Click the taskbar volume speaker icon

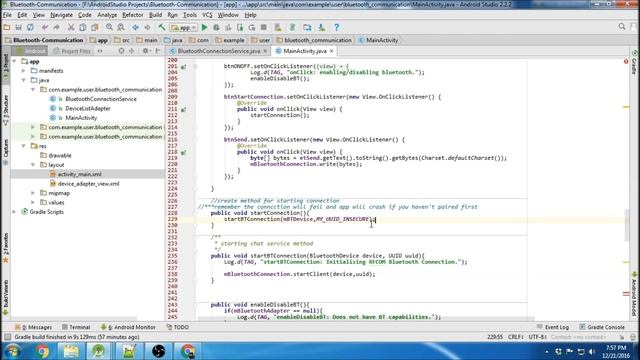coord(592,351)
